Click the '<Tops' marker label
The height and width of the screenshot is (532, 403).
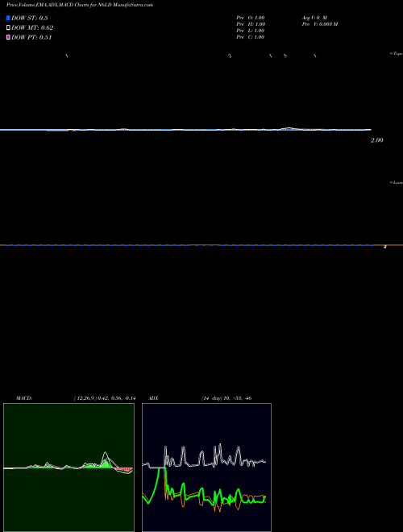[x=397, y=54]
